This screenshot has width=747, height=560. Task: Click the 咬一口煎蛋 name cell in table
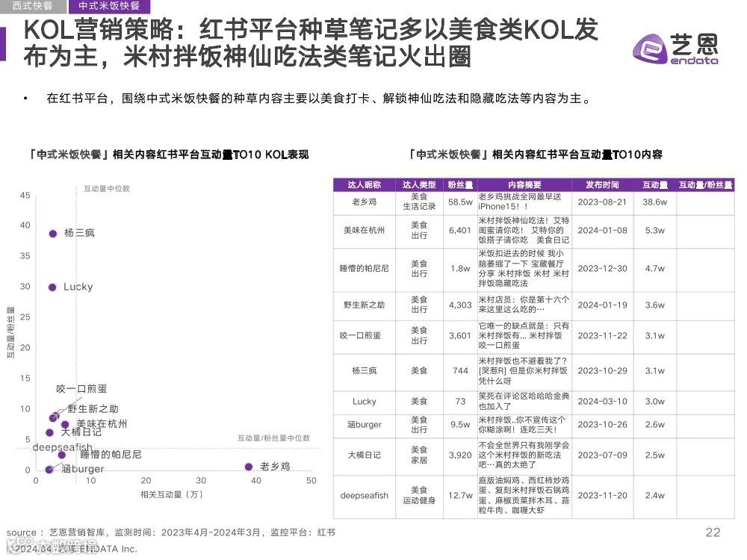(x=364, y=336)
